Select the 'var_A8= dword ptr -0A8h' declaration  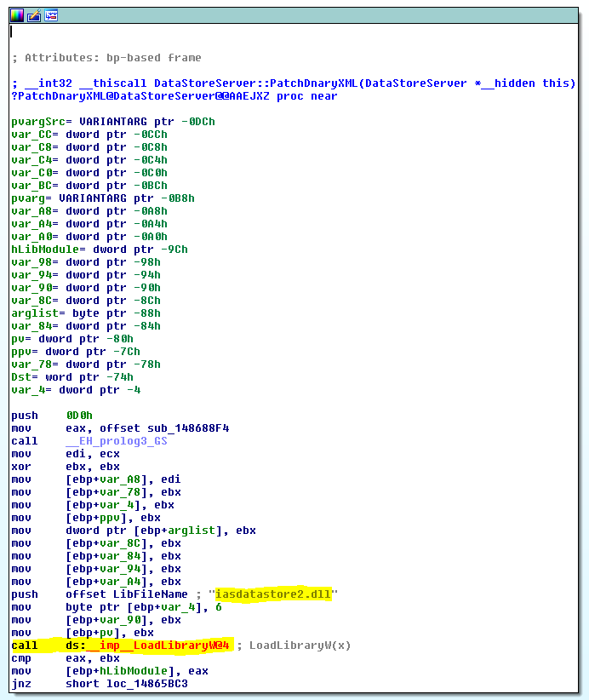[89, 211]
